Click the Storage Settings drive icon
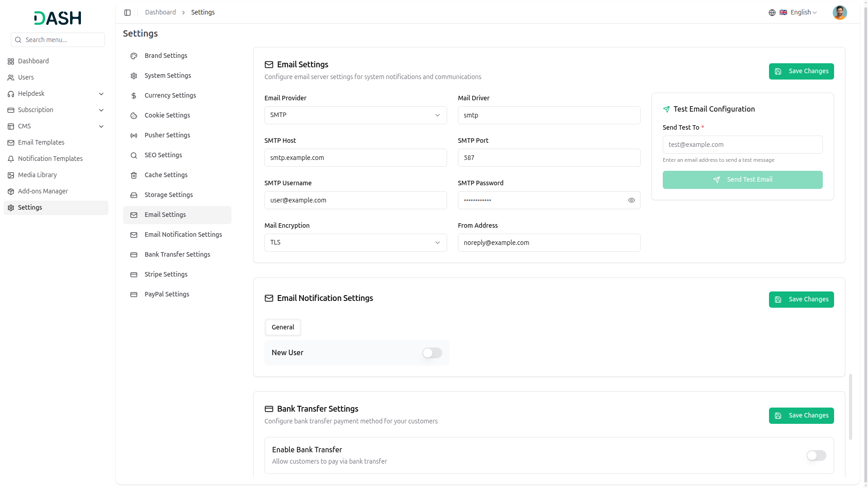 [x=134, y=195]
